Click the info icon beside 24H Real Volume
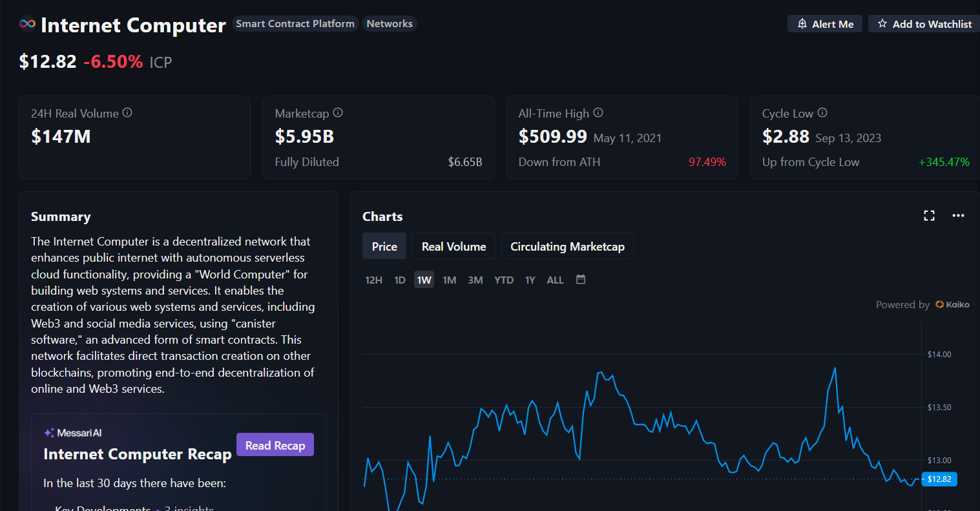980x511 pixels. click(x=127, y=112)
